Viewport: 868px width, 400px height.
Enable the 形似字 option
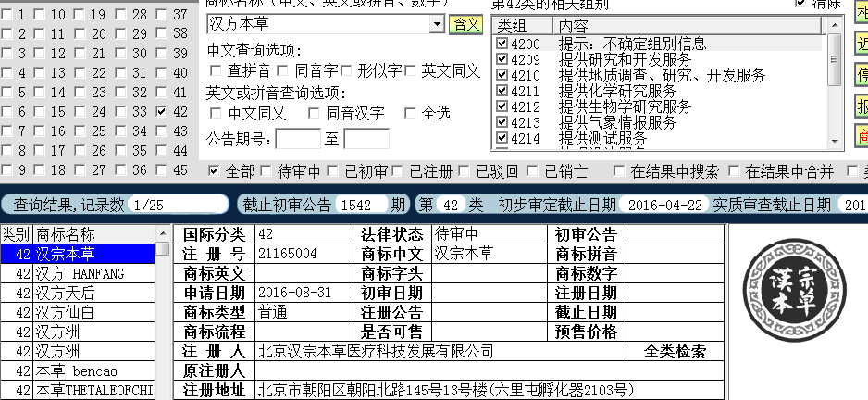coord(346,70)
